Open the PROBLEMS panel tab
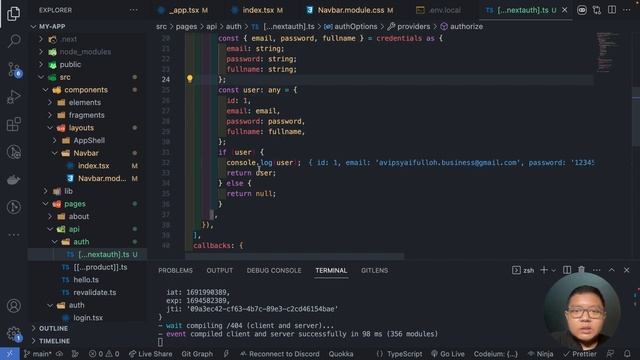640x360 pixels. pos(176,270)
